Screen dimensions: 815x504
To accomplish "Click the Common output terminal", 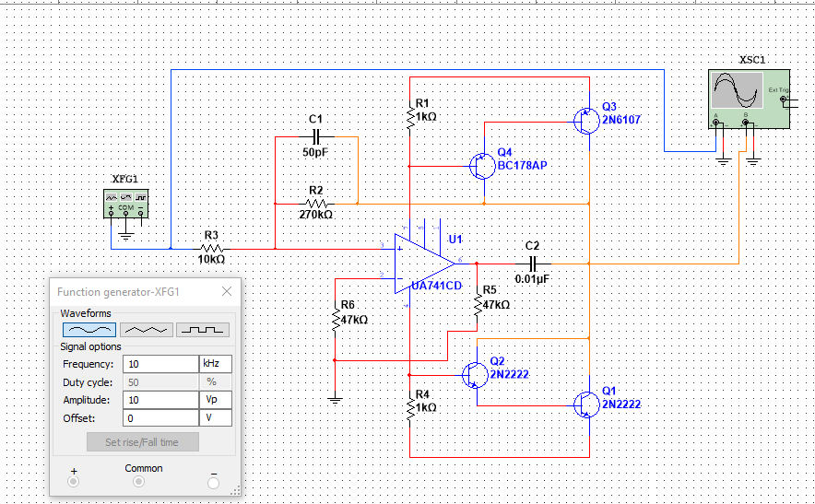I will tap(138, 482).
